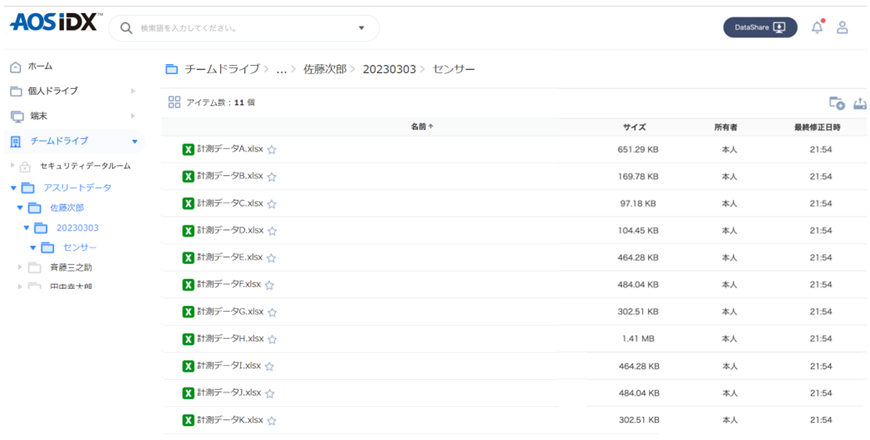This screenshot has height=440, width=870.
Task: Click the search magnifier icon
Action: (x=127, y=28)
